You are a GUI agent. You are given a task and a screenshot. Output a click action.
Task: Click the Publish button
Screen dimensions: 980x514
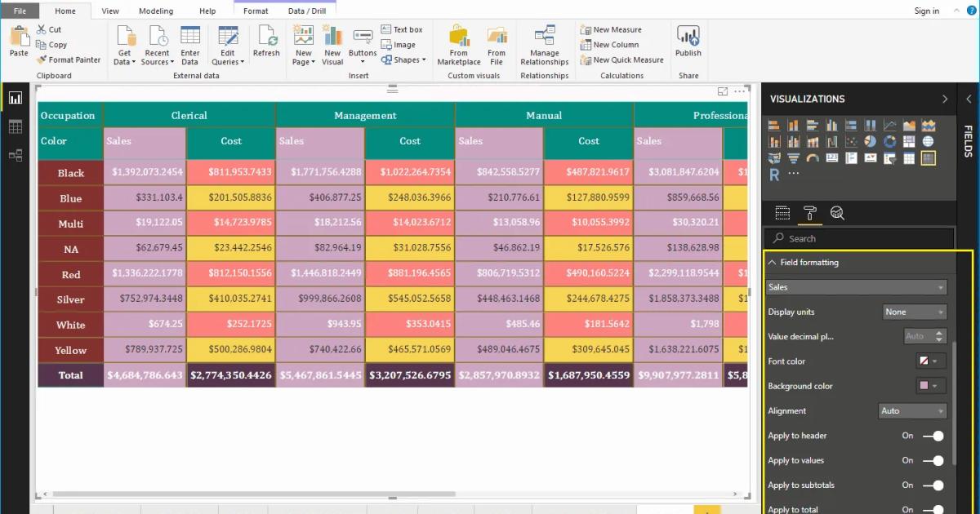pos(688,44)
